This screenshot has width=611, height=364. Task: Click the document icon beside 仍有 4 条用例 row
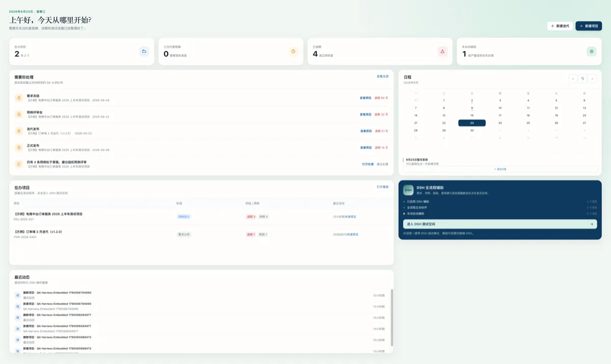19,164
